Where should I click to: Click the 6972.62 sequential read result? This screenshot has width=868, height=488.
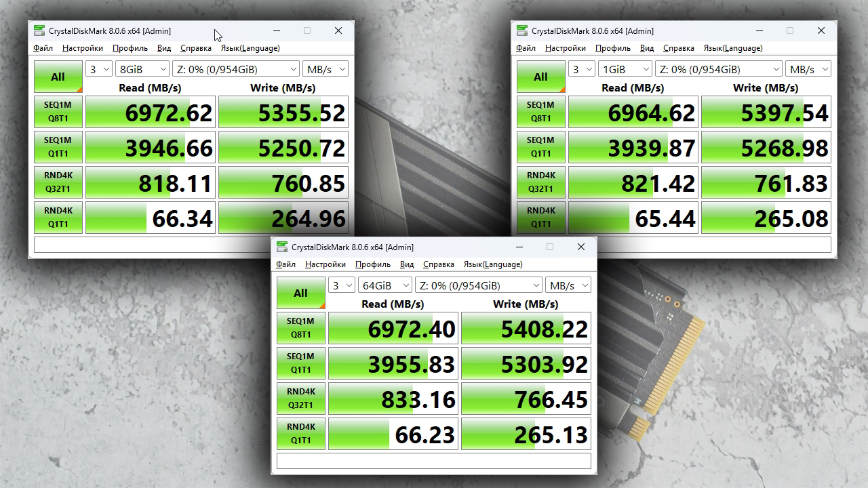tap(151, 112)
